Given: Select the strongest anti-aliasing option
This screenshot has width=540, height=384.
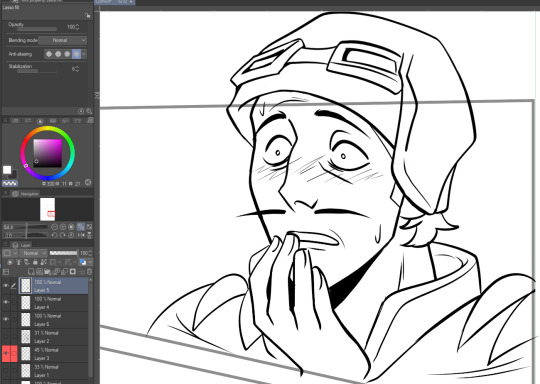Looking at the screenshot, I should (x=76, y=54).
